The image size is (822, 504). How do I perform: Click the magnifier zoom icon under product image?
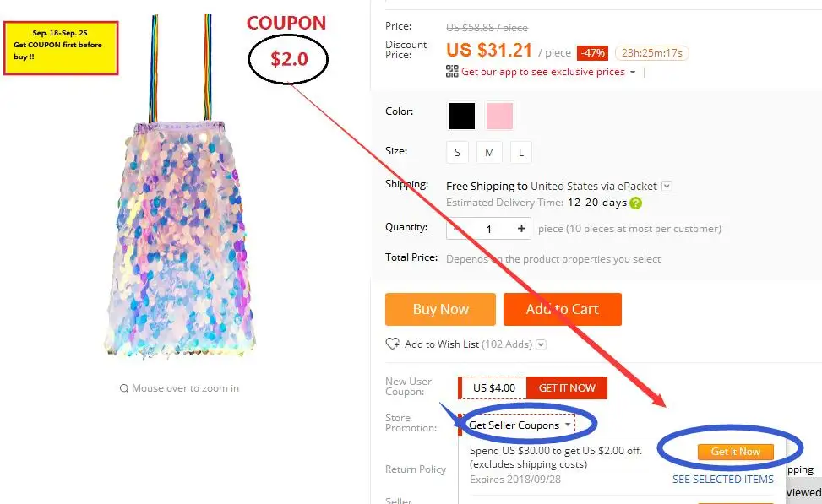click(123, 388)
